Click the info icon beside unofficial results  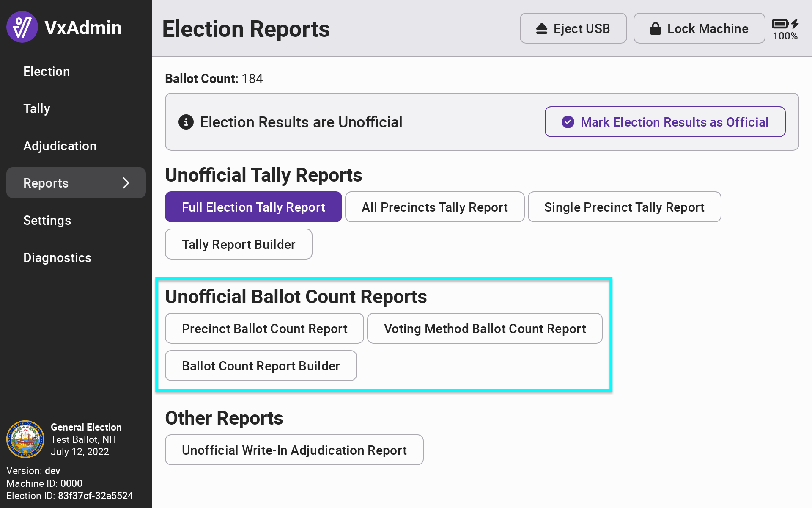(x=186, y=122)
